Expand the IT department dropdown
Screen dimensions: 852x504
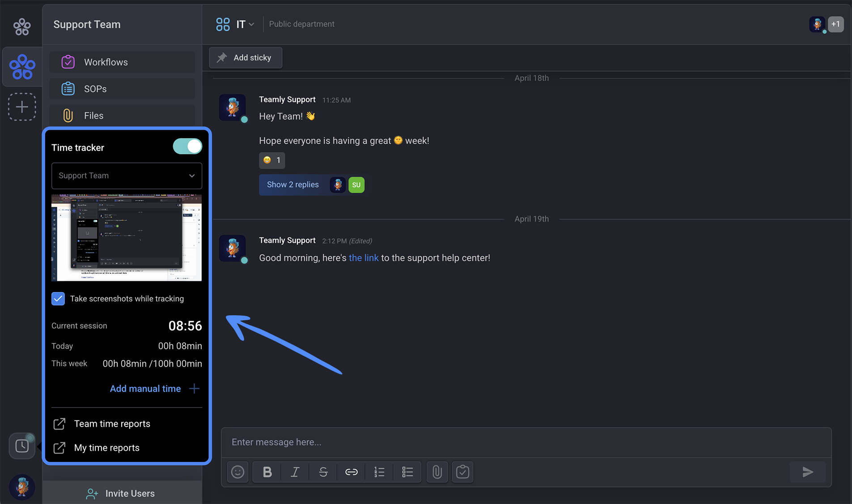click(251, 24)
